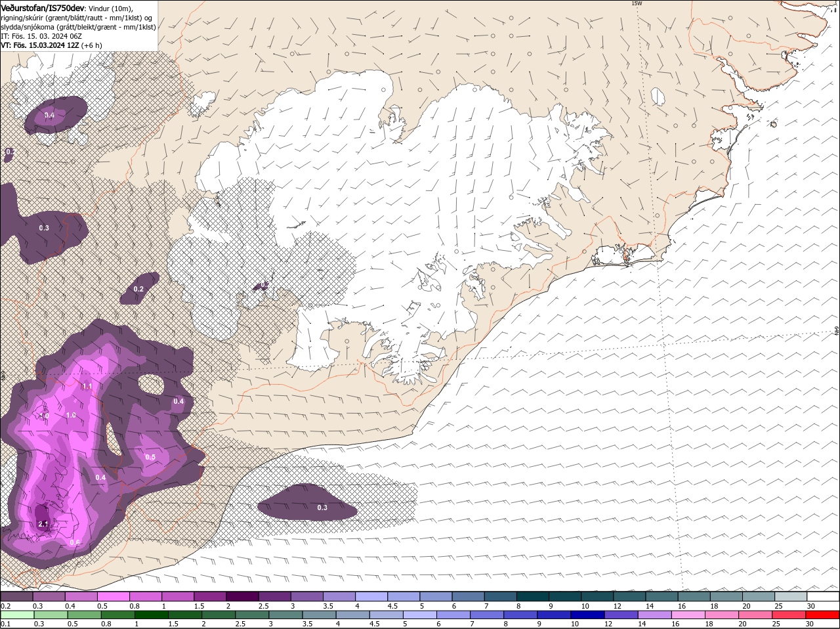Click the Veðurstofan/IS750dev title text

43,7
